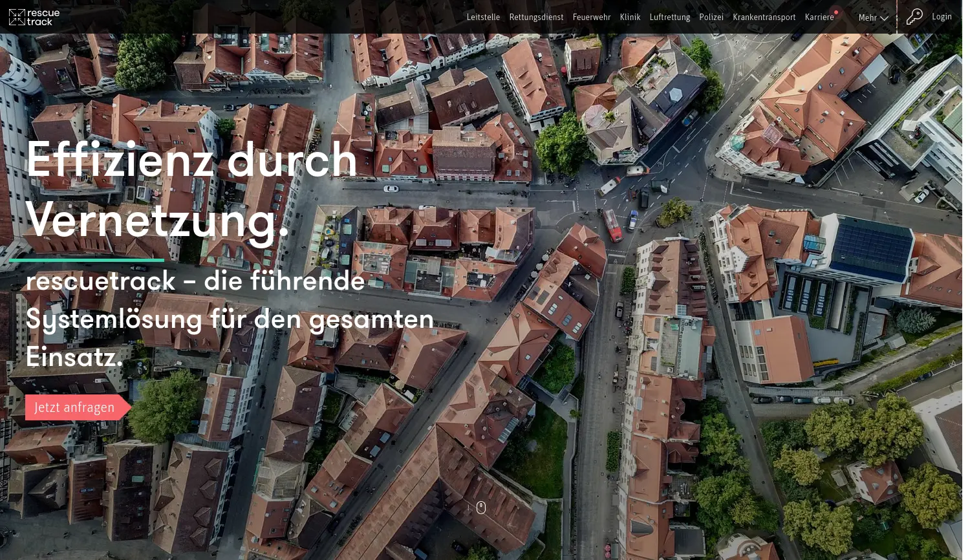Click the Login link
Viewport: 970px width, 560px height.
point(942,16)
